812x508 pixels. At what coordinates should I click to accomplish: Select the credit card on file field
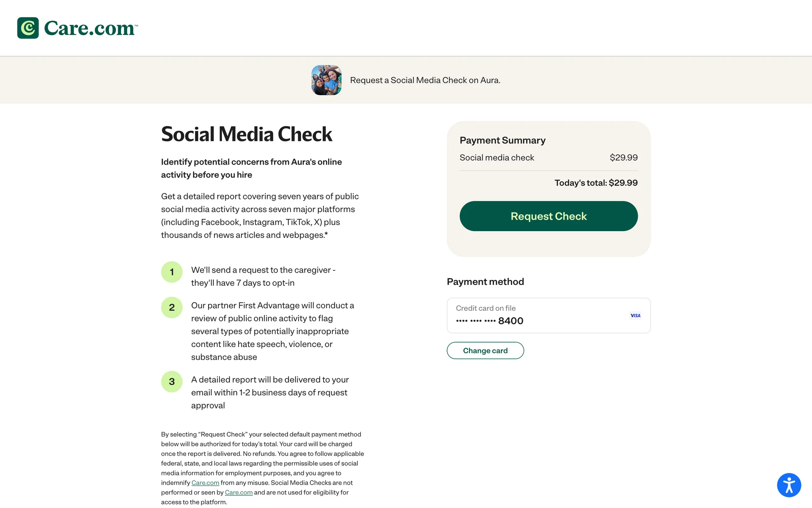[x=548, y=315]
